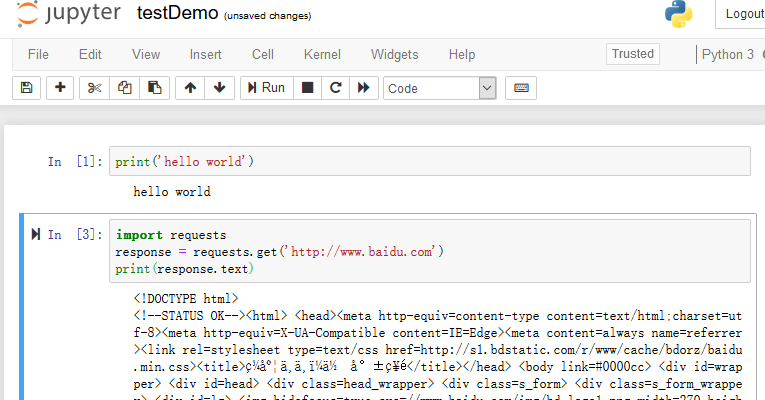This screenshot has width=765, height=400.
Task: Open the File menu
Action: coord(38,54)
